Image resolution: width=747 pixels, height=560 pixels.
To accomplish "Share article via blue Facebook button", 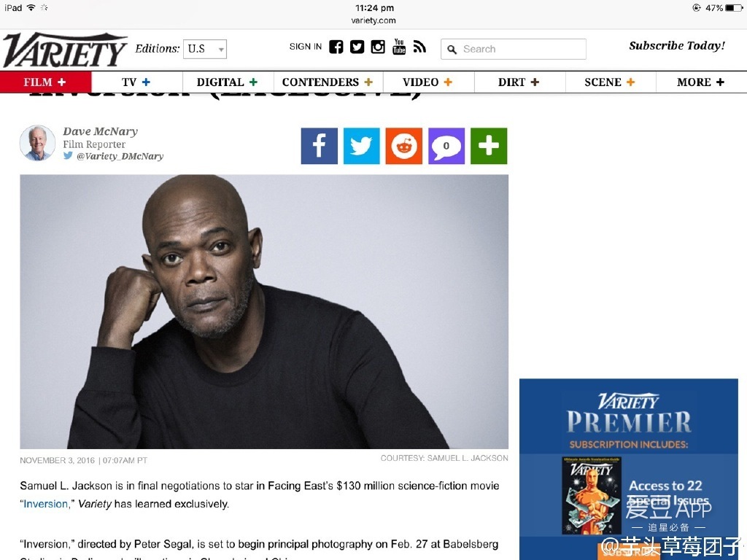I will (x=320, y=146).
